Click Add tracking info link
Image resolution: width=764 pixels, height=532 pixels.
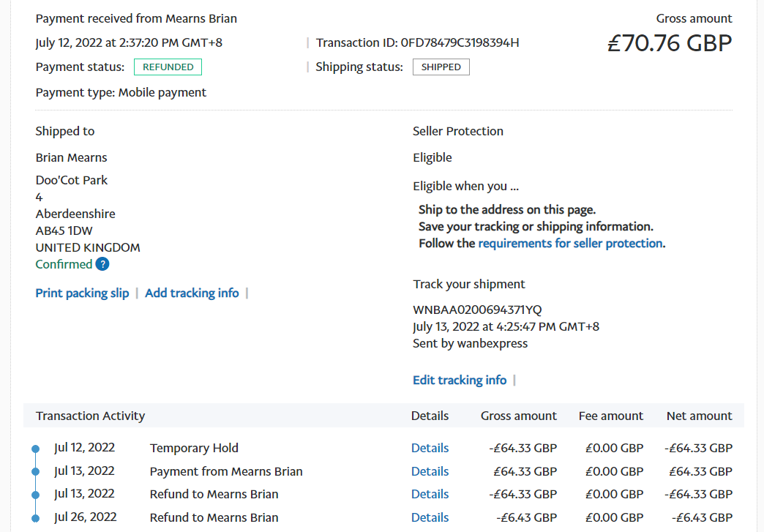pos(192,293)
